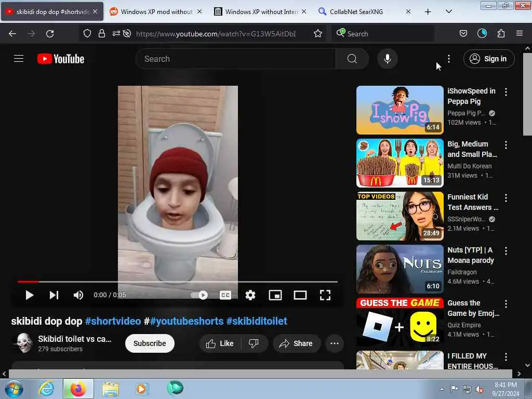Viewport: 532px width, 399px height.
Task: Open options for I FILLED MY ENTIRE HOUSE
Action: [x=506, y=356]
